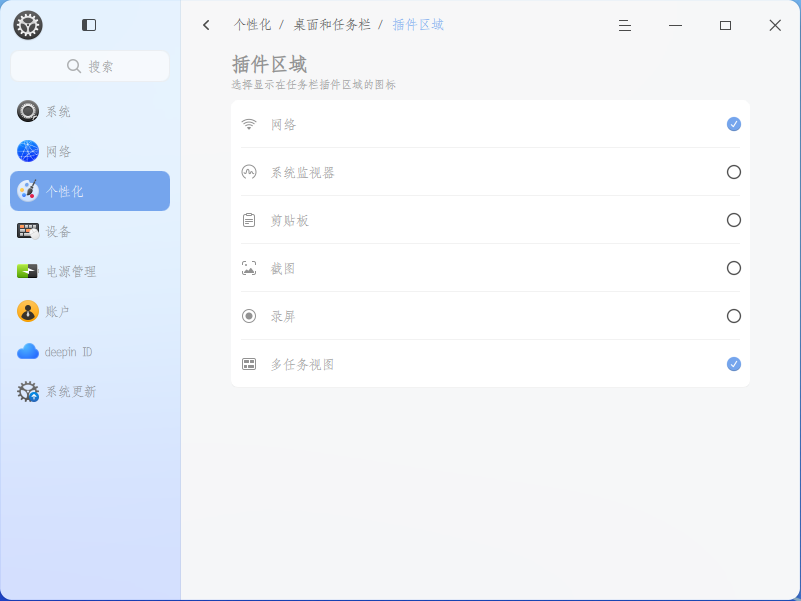Go back with the left chevron
This screenshot has height=601, width=801.
pos(206,25)
